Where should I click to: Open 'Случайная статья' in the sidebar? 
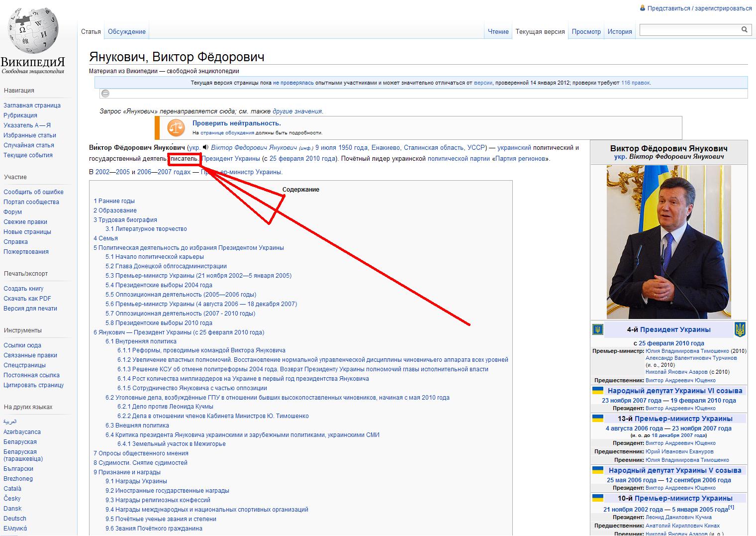coord(29,145)
